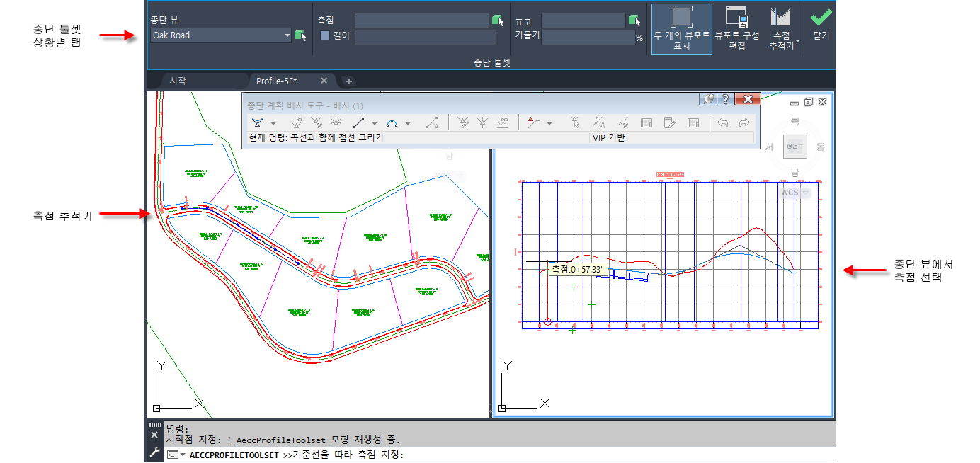Click the 종단 툴셋 panel title
Viewport: 980px width, 463px height.
click(492, 62)
